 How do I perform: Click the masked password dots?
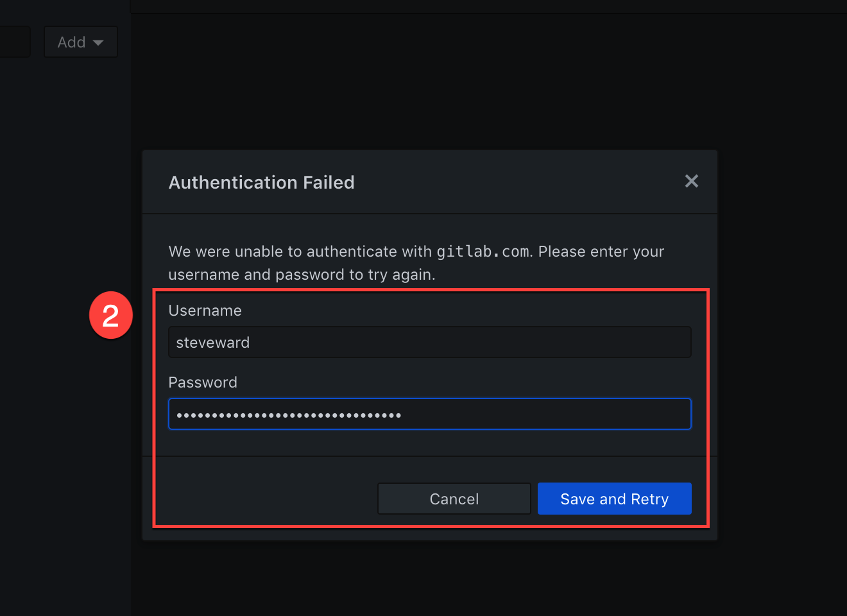(289, 415)
